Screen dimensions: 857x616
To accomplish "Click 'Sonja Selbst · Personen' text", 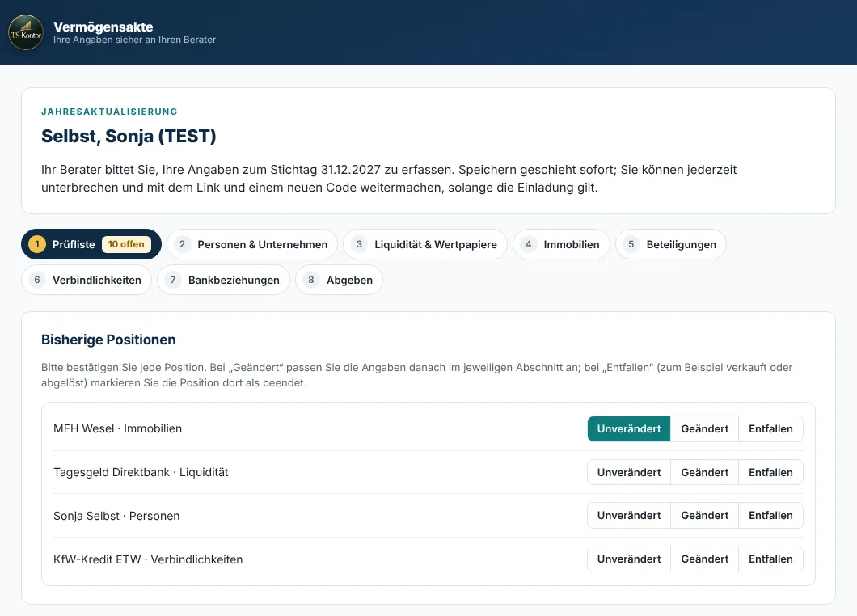I will pyautogui.click(x=116, y=516).
